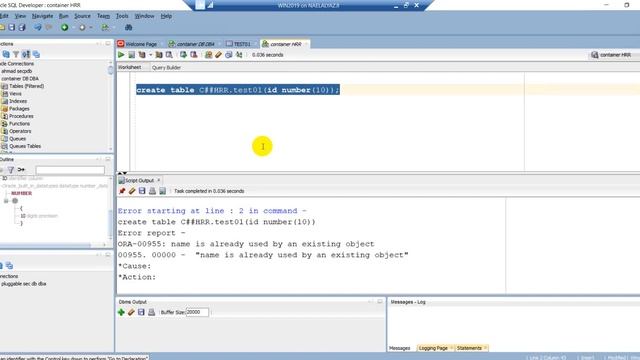Screen dimensions: 640x360
Task: Click the Outline panel filter icon
Action: [x=11, y=169]
